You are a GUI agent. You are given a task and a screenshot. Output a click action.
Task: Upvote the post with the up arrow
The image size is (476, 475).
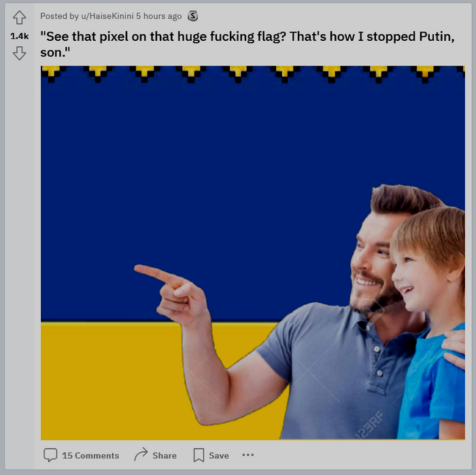19,18
